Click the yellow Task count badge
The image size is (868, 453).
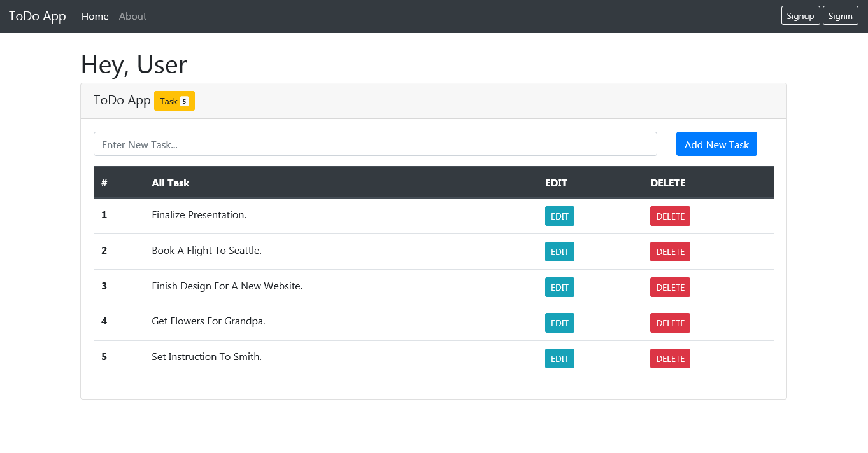[174, 101]
